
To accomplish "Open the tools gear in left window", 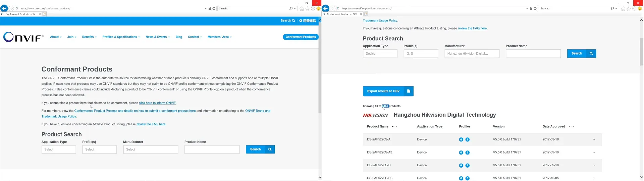I will click(x=313, y=9).
